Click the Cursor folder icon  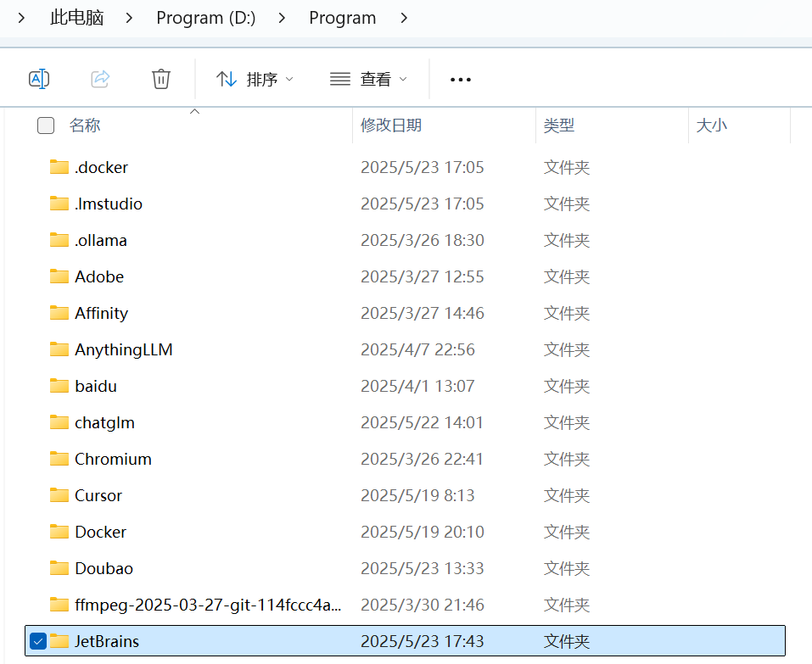[59, 495]
